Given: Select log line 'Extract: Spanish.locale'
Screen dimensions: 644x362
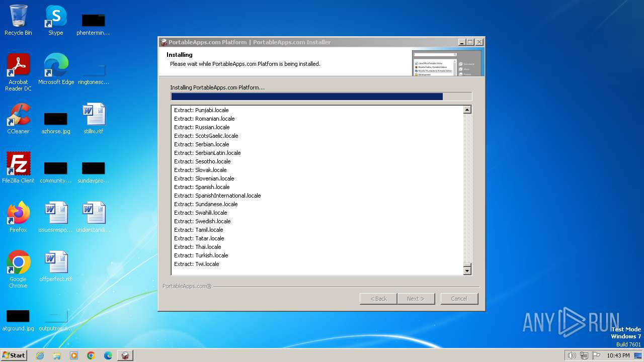Looking at the screenshot, I should 202,187.
